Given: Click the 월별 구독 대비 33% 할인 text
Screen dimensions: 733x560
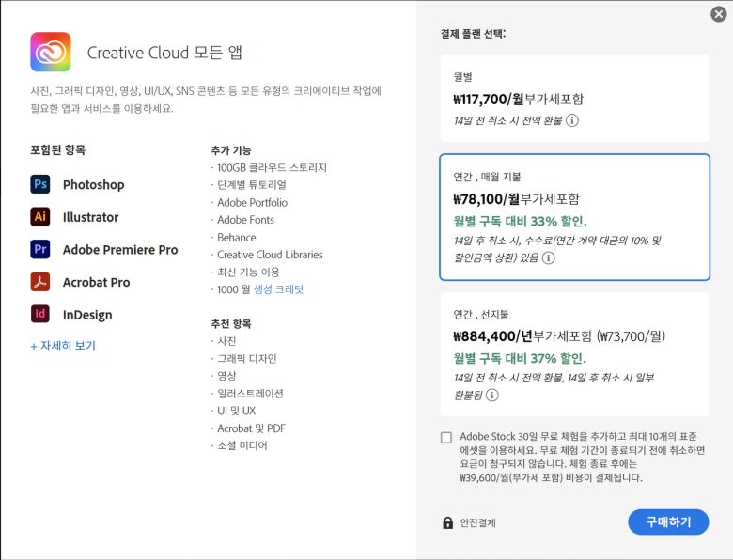Looking at the screenshot, I should [520, 221].
